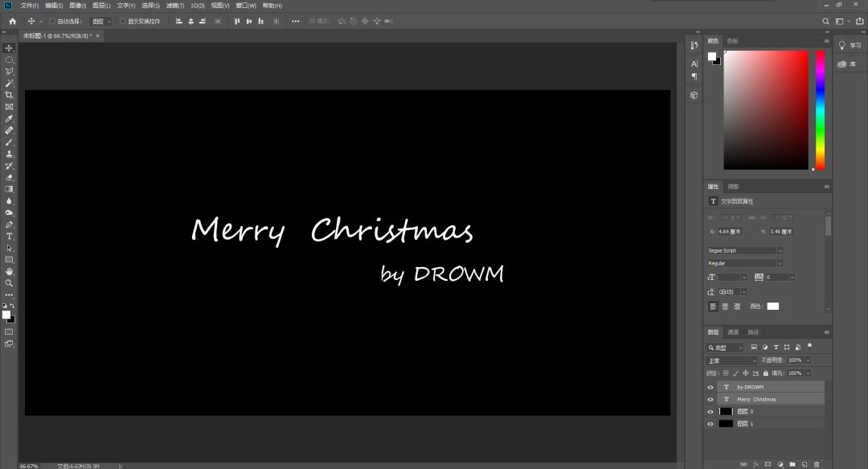Select the Rectangle shape tool
Viewport: 868px width, 469px height.
tap(9, 260)
